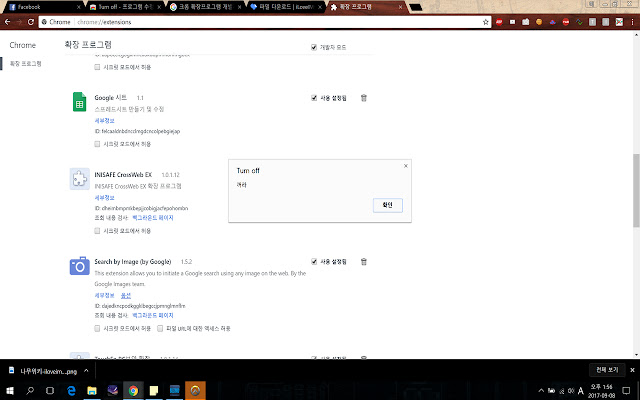Remove Search by Image extension via trash icon
640x400 pixels.
pyautogui.click(x=364, y=262)
